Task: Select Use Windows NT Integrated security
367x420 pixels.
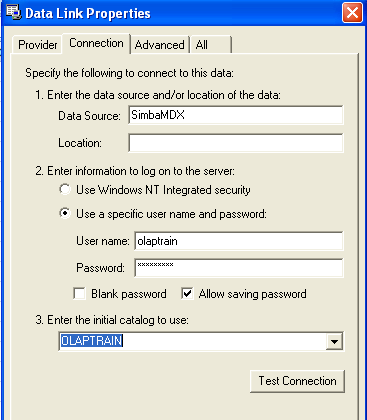Action: click(65, 189)
